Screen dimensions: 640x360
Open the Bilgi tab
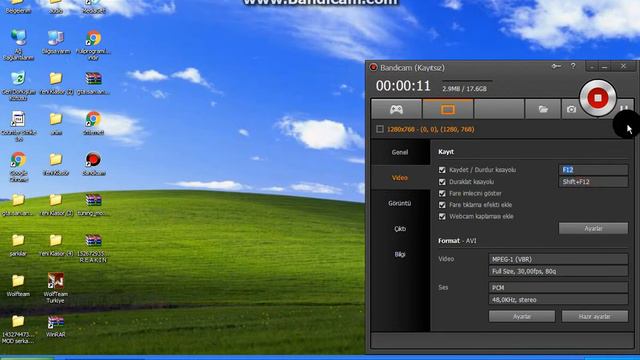[x=400, y=254]
